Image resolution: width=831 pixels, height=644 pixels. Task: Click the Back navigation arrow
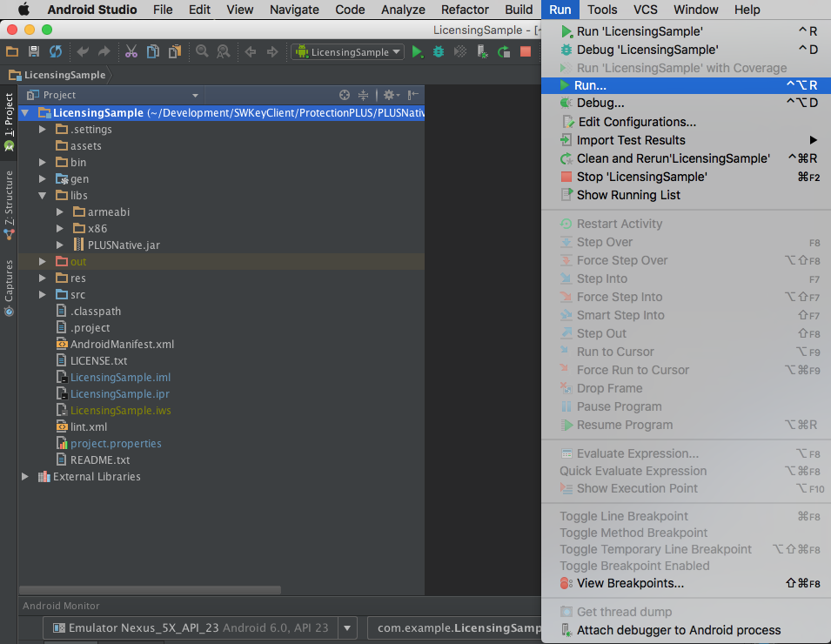(x=250, y=52)
